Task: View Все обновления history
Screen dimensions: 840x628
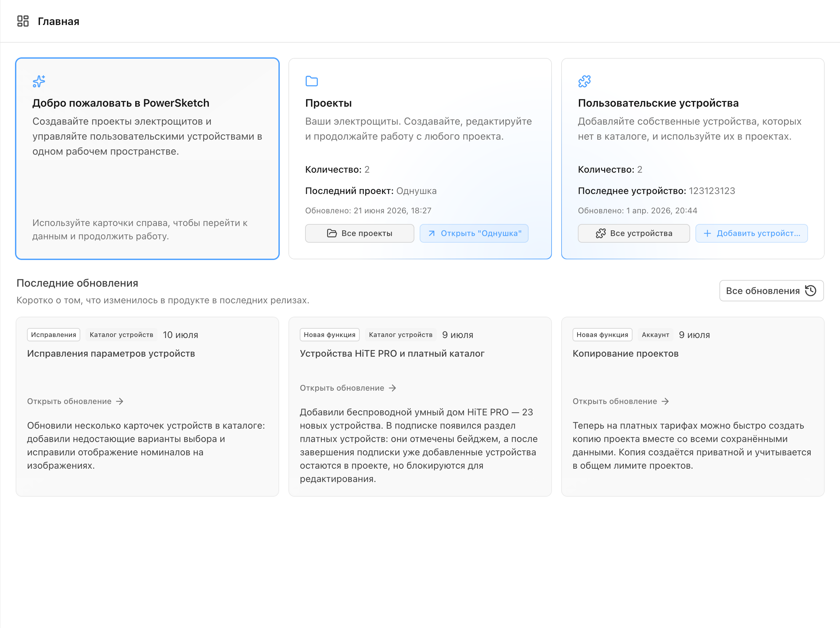Action: [x=771, y=291]
